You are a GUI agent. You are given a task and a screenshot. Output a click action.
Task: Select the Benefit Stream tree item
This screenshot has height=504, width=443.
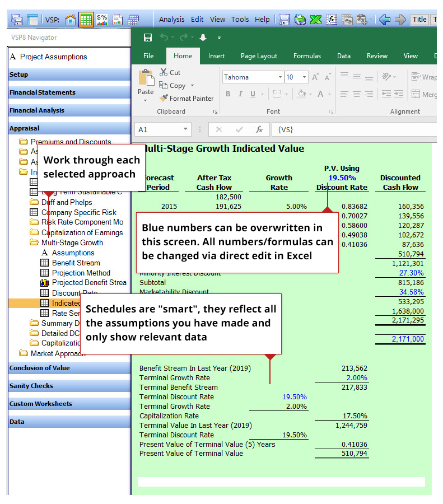click(x=76, y=263)
